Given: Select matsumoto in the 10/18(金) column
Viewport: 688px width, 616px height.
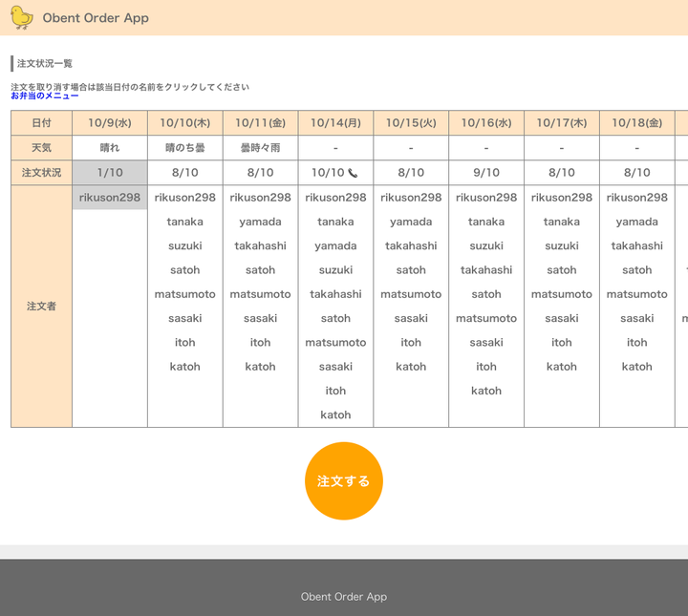Looking at the screenshot, I should tap(637, 294).
